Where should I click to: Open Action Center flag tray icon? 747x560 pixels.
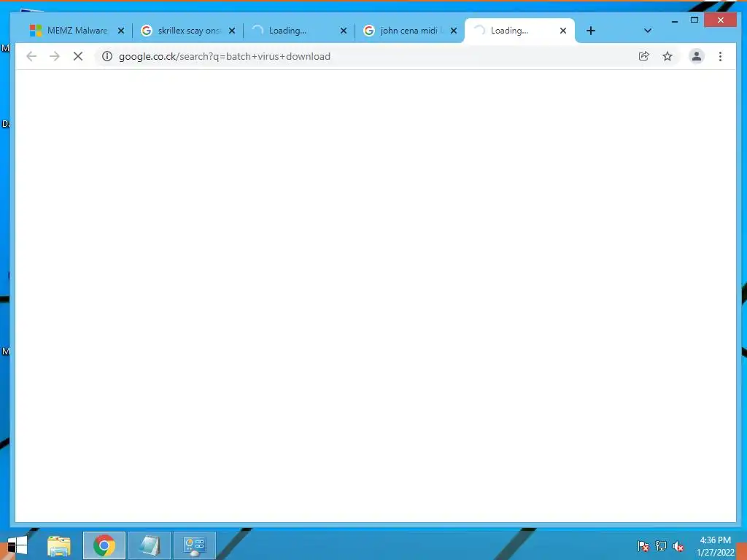[x=643, y=546]
